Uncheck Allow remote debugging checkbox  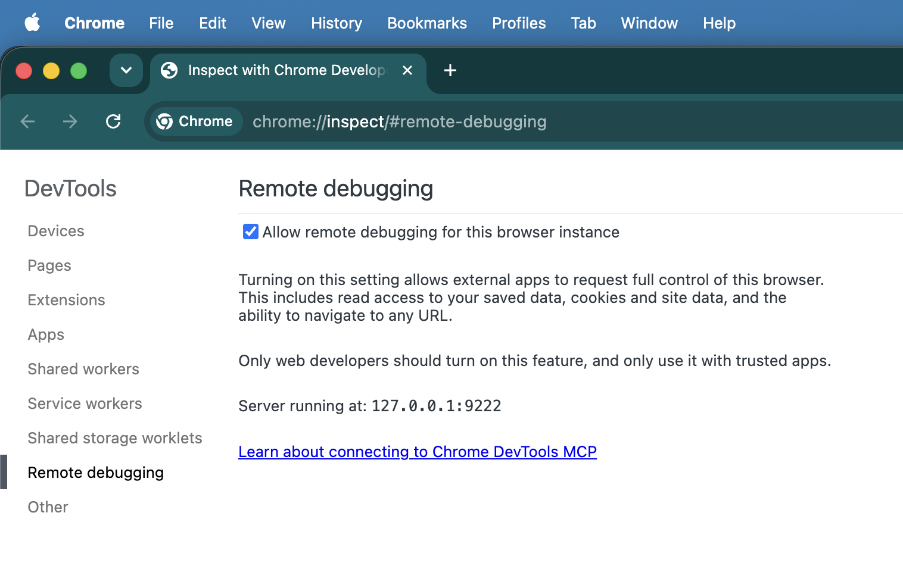(251, 232)
